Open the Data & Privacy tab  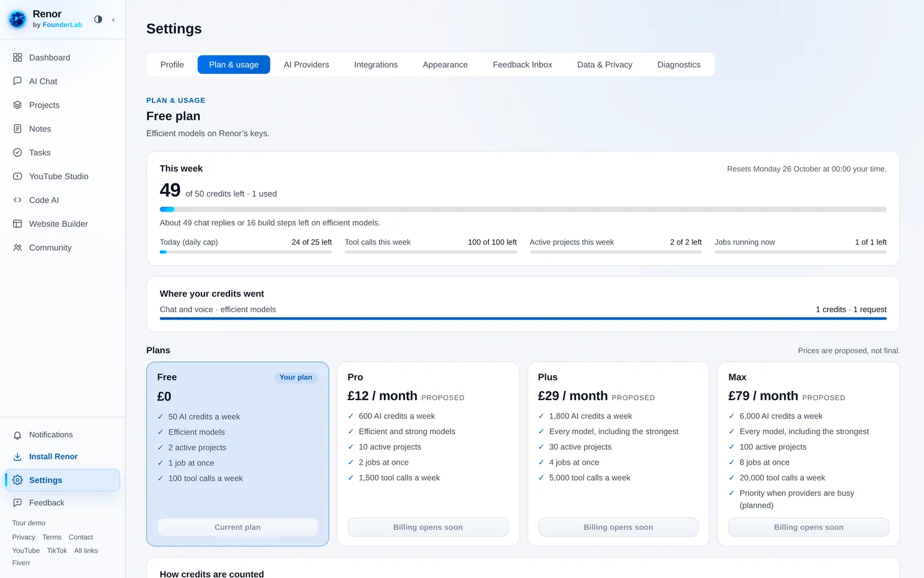click(x=605, y=65)
